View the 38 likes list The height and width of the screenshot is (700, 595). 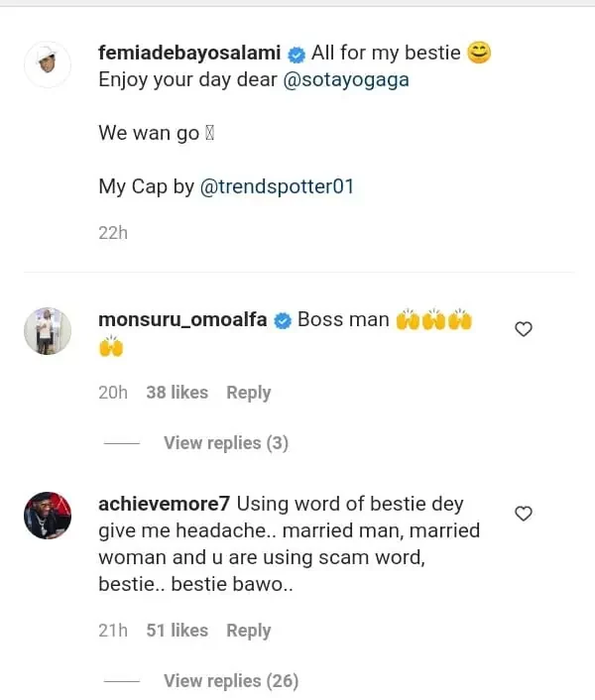pos(177,393)
